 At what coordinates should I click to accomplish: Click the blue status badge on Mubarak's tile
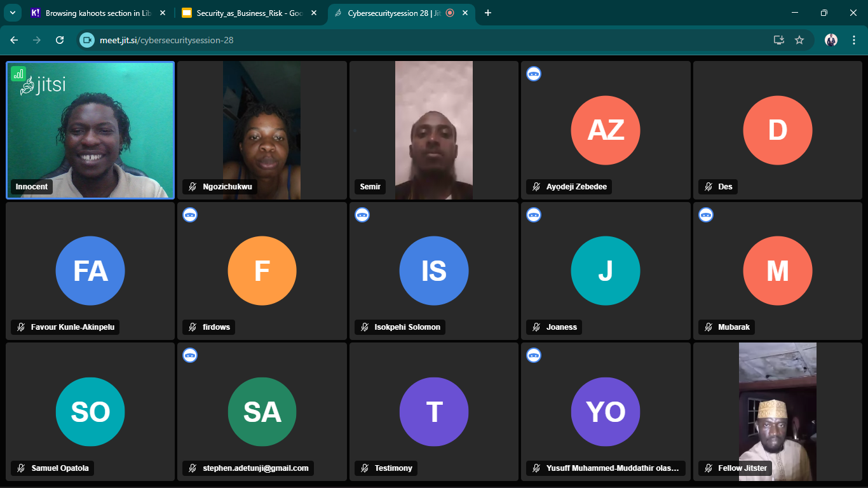pos(706,215)
